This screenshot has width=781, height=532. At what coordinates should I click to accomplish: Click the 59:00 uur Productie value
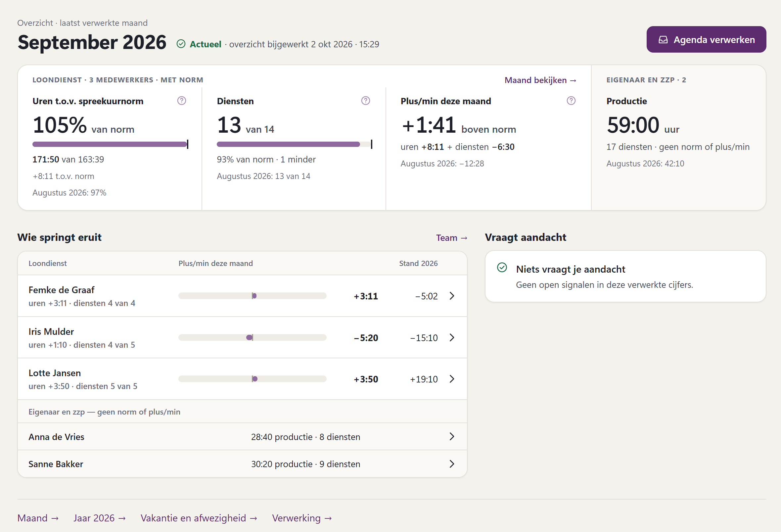pyautogui.click(x=643, y=125)
